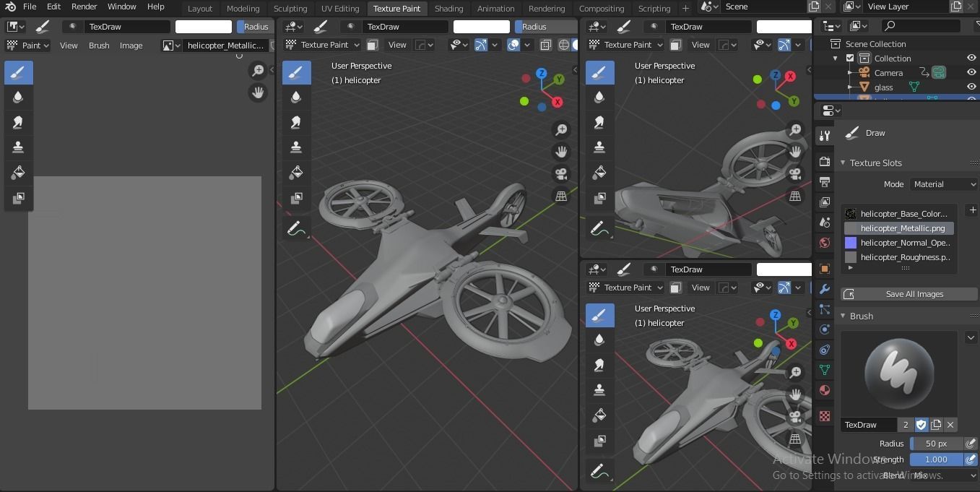This screenshot has width=980, height=492.
Task: Collapse the Brush panel
Action: pyautogui.click(x=843, y=316)
